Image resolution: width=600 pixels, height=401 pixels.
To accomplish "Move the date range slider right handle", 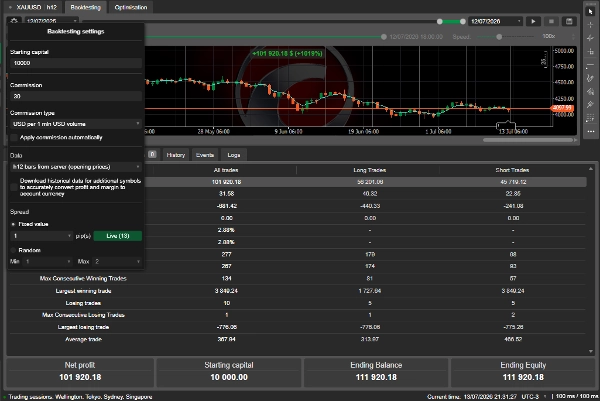I will (x=463, y=21).
